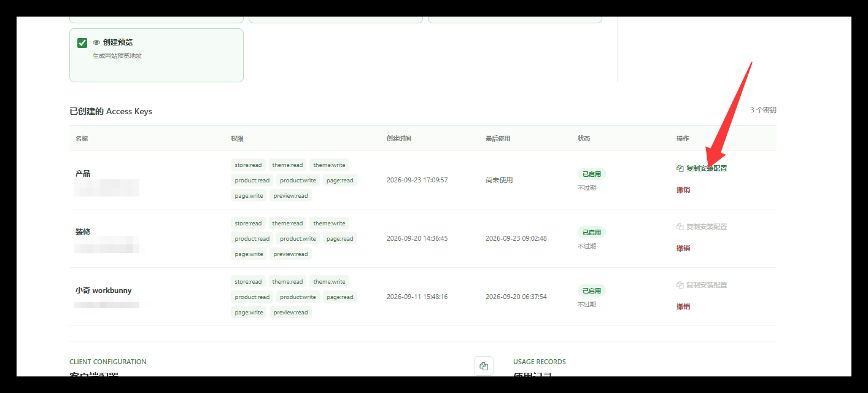Uncheck the 创建预览 checkbox
Screen dimensions: 868x393
pos(82,43)
